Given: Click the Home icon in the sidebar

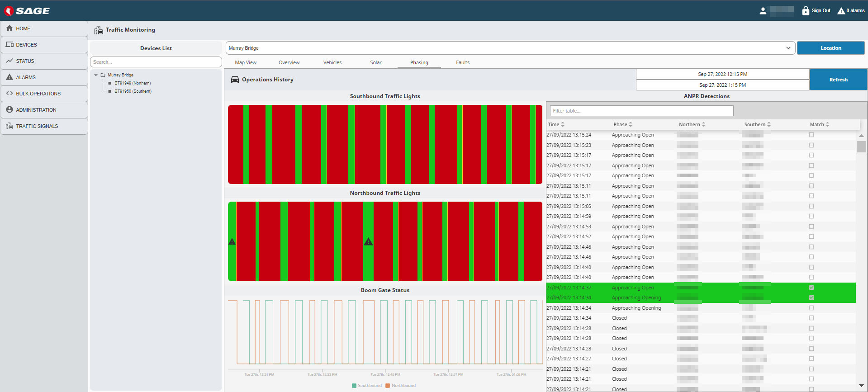Looking at the screenshot, I should 9,28.
